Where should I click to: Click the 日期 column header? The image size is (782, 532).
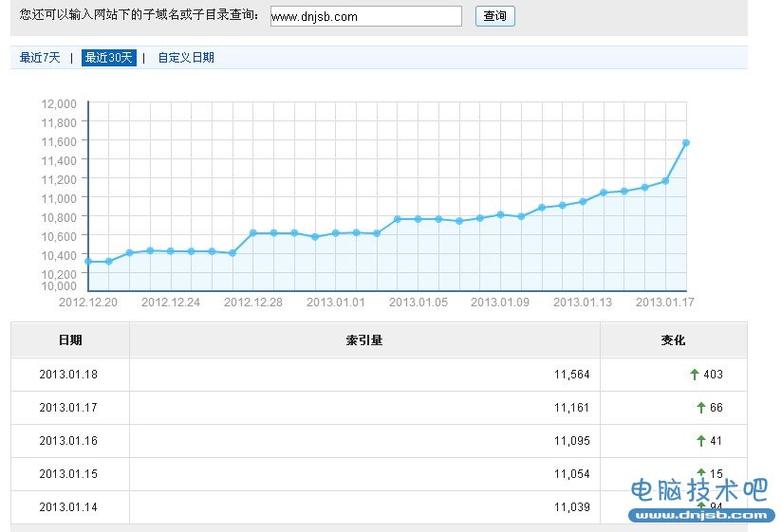coord(69,339)
